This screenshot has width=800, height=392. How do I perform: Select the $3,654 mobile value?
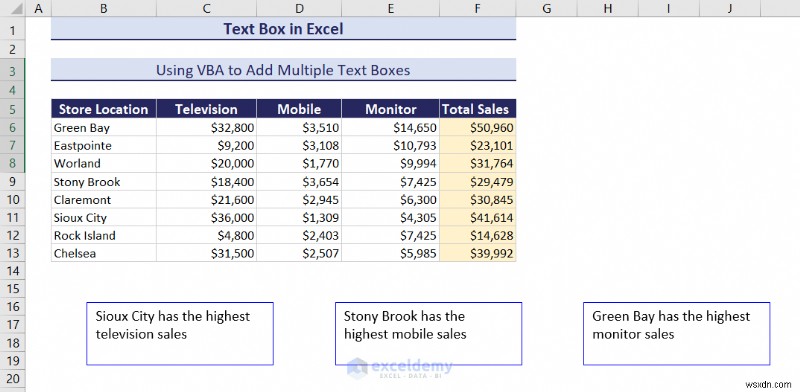(x=299, y=182)
